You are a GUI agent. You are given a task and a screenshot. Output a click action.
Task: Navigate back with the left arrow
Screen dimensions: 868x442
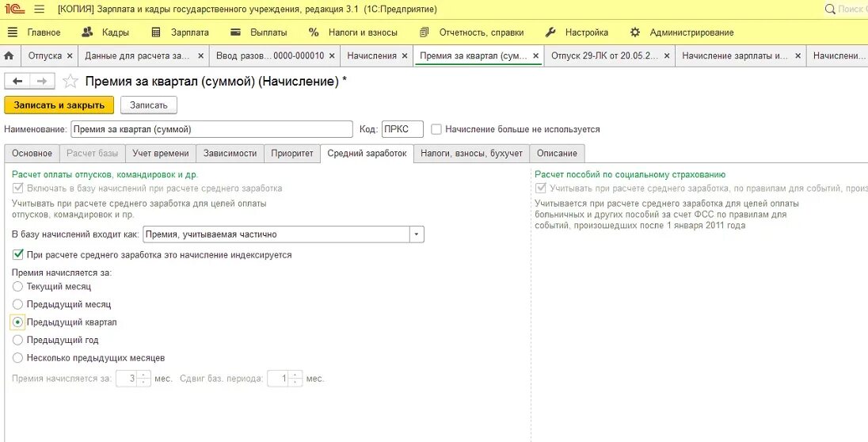pyautogui.click(x=17, y=82)
